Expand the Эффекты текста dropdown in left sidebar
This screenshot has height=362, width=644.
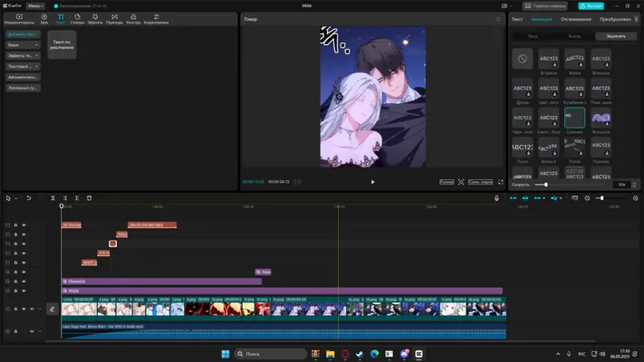(23, 55)
